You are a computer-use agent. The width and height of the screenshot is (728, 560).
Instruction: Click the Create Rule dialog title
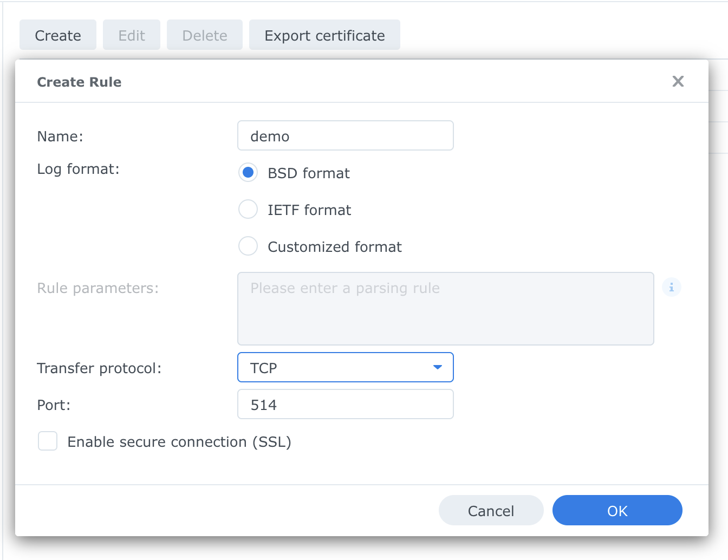pyautogui.click(x=79, y=82)
